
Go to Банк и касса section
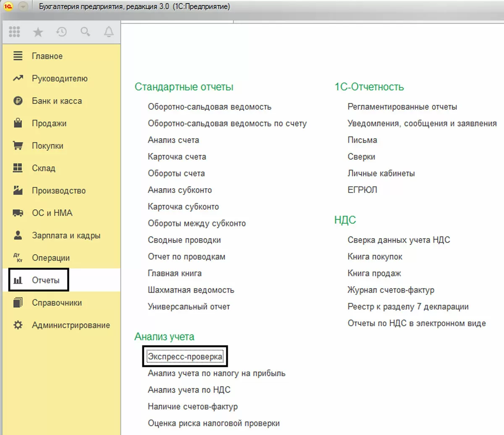click(57, 101)
